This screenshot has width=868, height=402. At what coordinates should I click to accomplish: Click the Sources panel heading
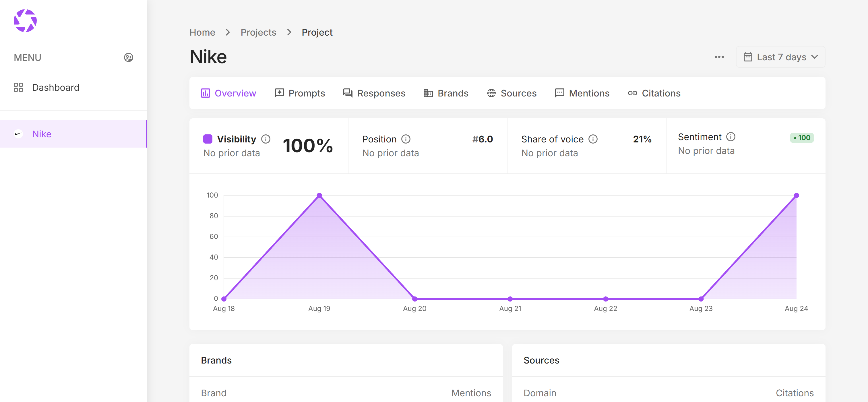[x=541, y=360]
